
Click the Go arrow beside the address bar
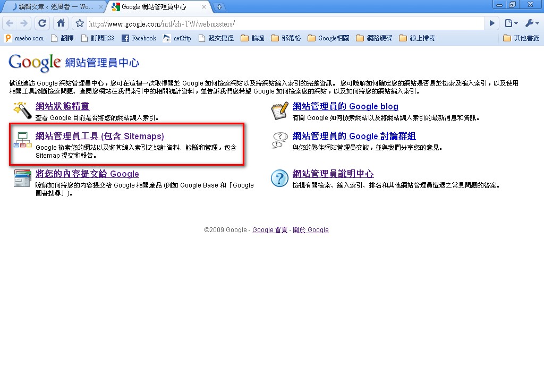tap(492, 23)
